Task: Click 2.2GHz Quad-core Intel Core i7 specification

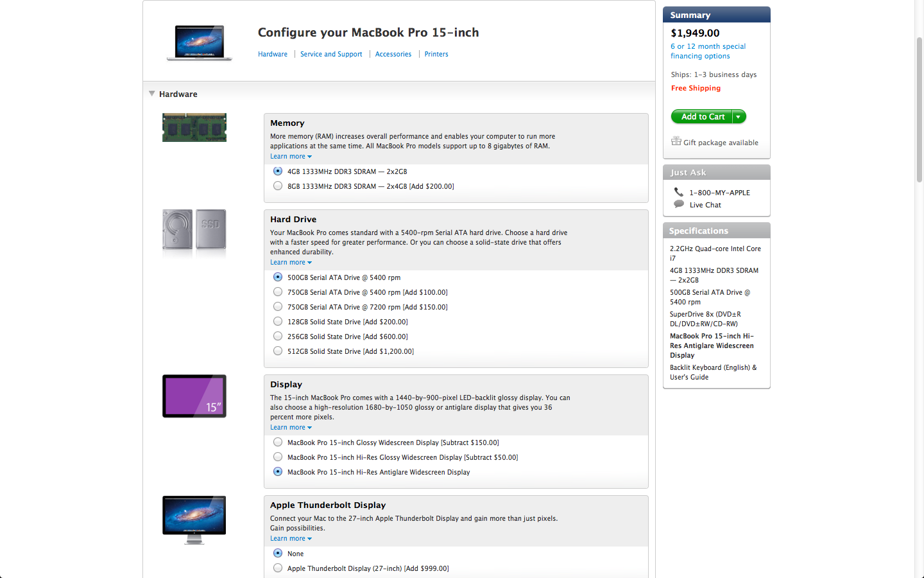Action: 715,254
